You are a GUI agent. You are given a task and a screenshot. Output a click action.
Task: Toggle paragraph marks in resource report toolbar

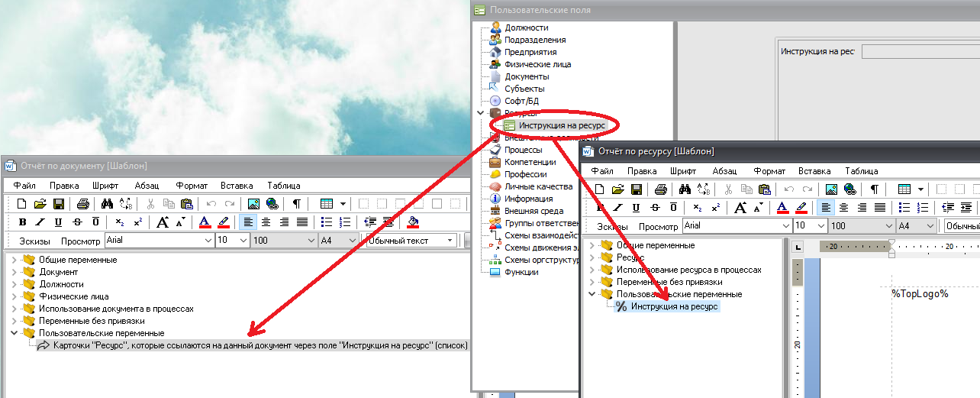(875, 189)
